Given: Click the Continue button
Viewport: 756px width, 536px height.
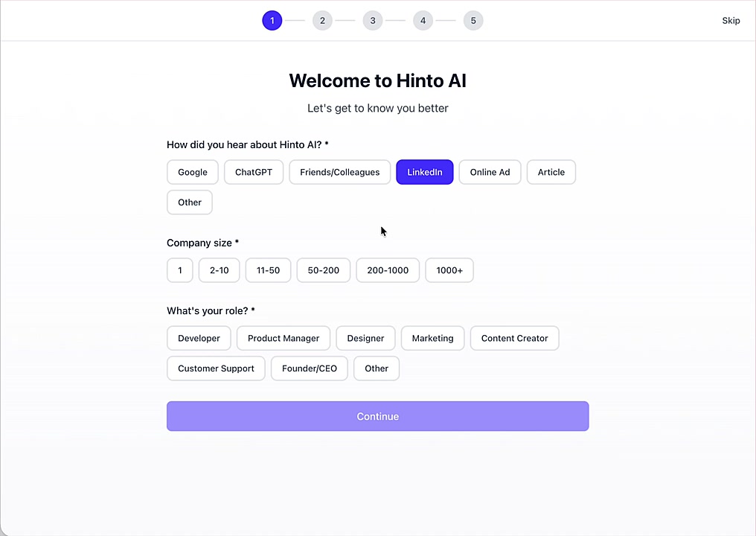Looking at the screenshot, I should click(x=377, y=416).
